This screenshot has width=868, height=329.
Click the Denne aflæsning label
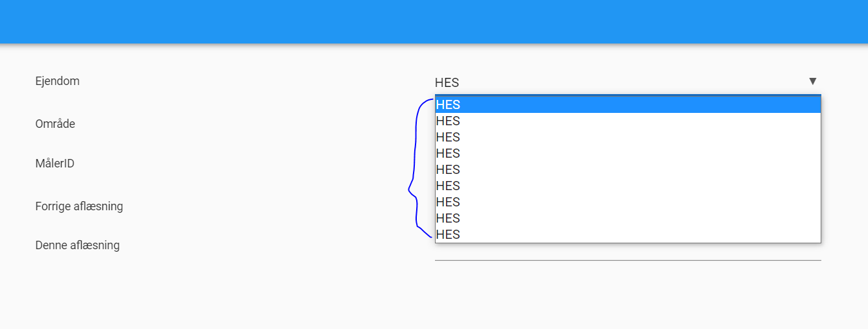(x=77, y=245)
